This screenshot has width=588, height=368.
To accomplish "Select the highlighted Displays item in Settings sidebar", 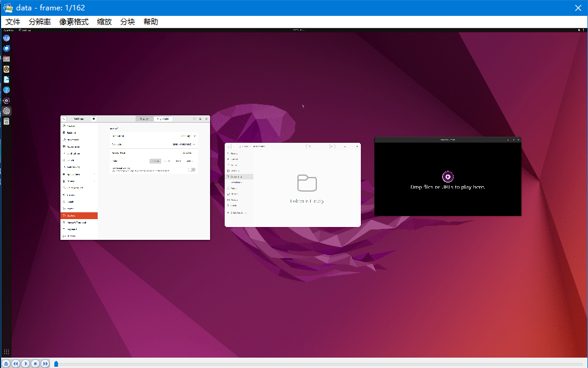I will pyautogui.click(x=79, y=215).
